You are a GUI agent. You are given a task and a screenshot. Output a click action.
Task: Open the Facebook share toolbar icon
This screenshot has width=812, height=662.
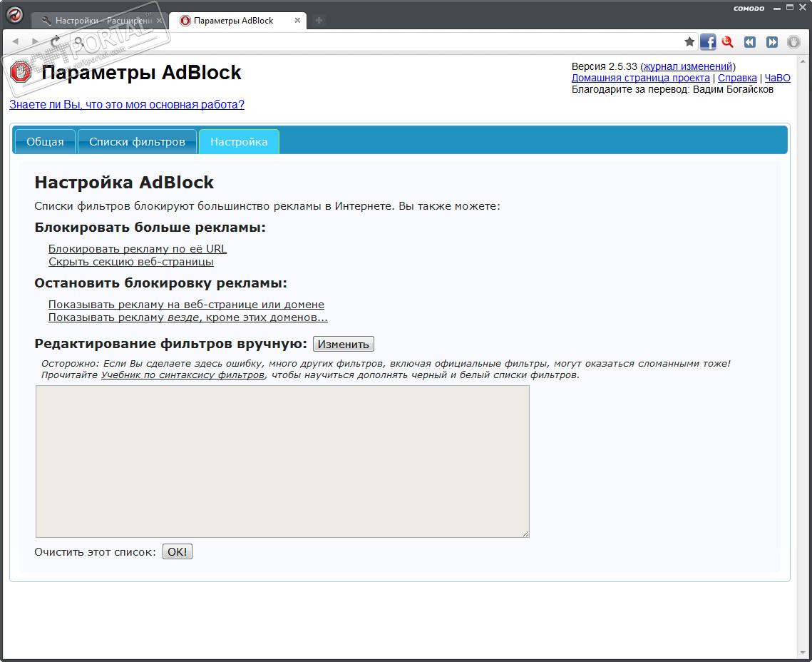(x=708, y=41)
